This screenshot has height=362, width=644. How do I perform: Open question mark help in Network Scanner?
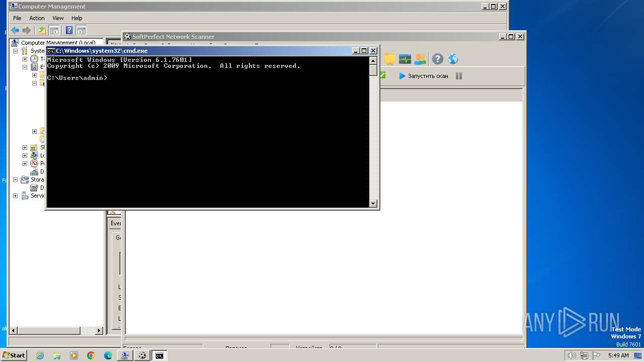click(438, 59)
